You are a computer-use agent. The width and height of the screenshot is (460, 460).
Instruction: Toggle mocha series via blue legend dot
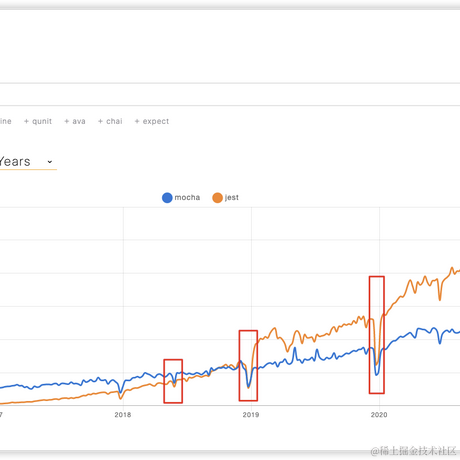coord(167,198)
